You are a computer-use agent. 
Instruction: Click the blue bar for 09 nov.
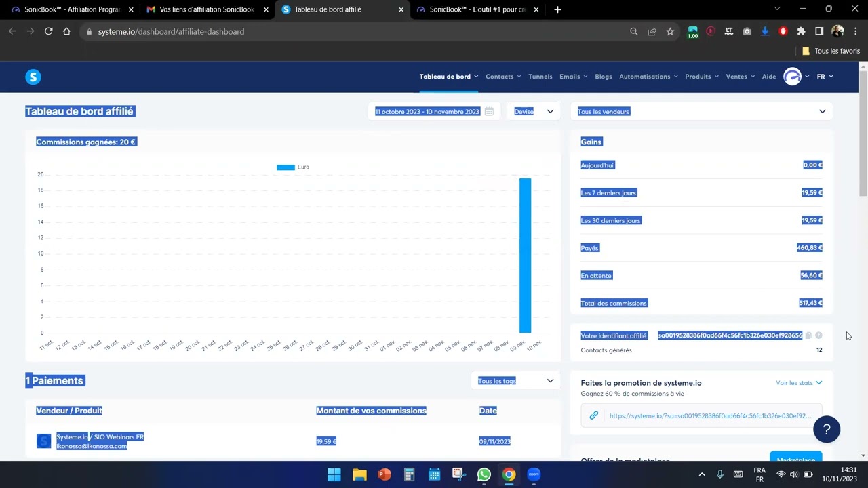525,256
